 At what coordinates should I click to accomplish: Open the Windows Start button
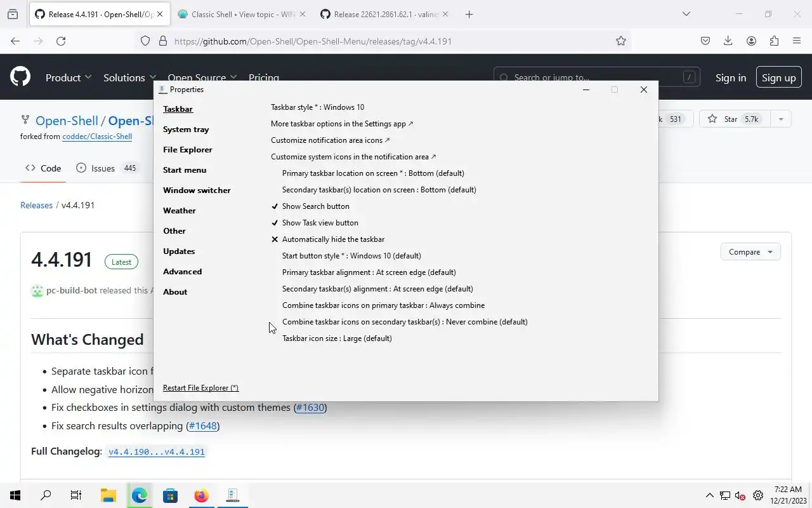tap(15, 495)
